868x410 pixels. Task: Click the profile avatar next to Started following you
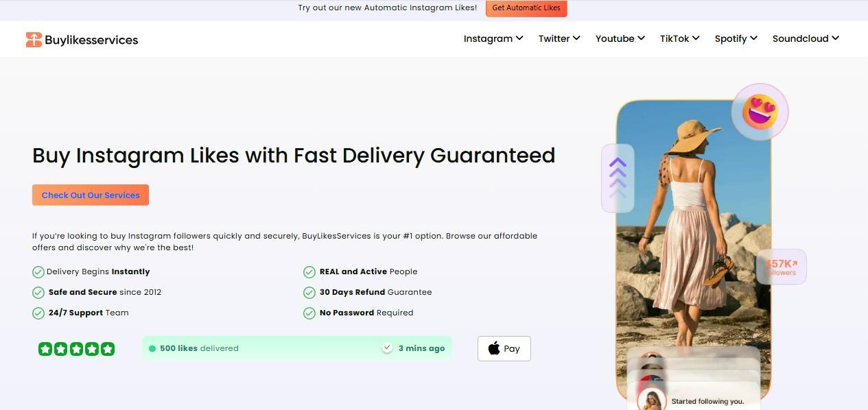pos(652,400)
